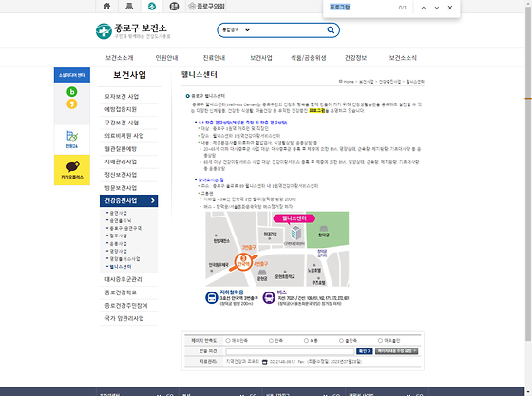Open the 식품/공중위생 main menu
532x396 pixels.
pyautogui.click(x=309, y=58)
